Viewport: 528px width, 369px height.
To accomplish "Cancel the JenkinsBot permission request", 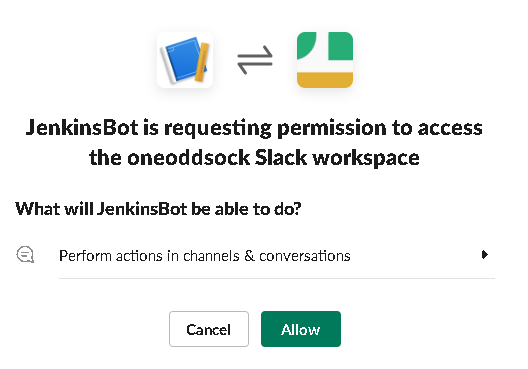I will click(209, 329).
